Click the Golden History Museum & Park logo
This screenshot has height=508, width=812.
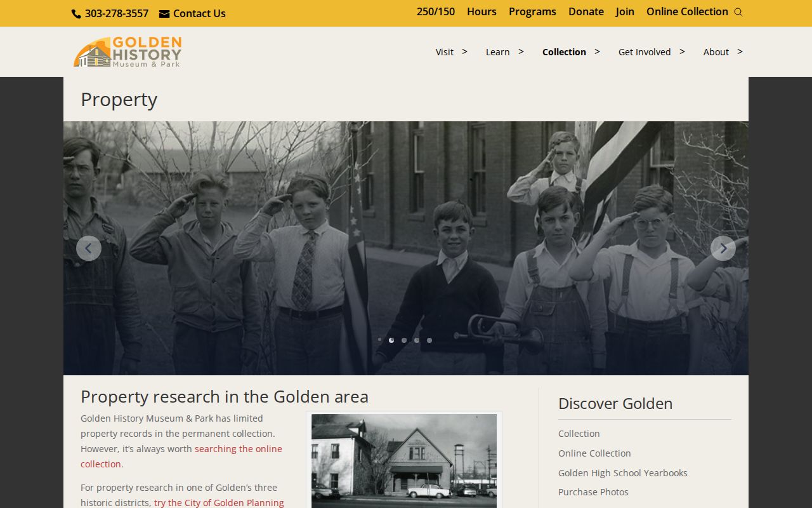[x=128, y=51]
